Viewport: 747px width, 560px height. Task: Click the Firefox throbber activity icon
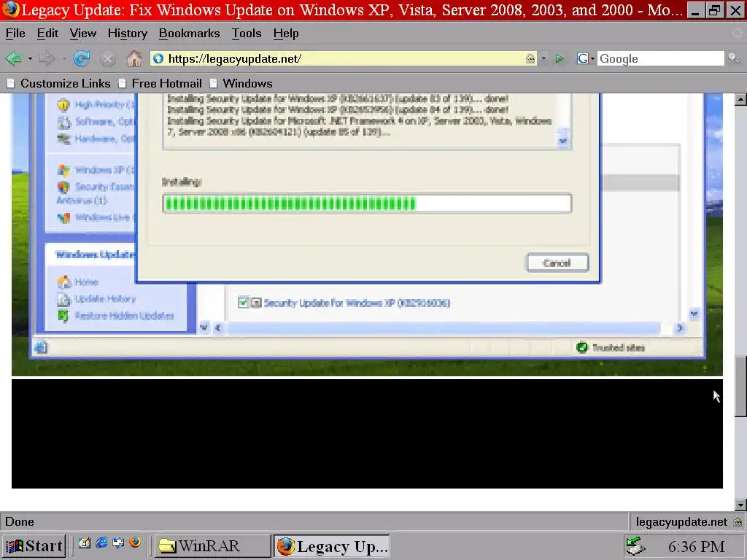click(x=738, y=34)
